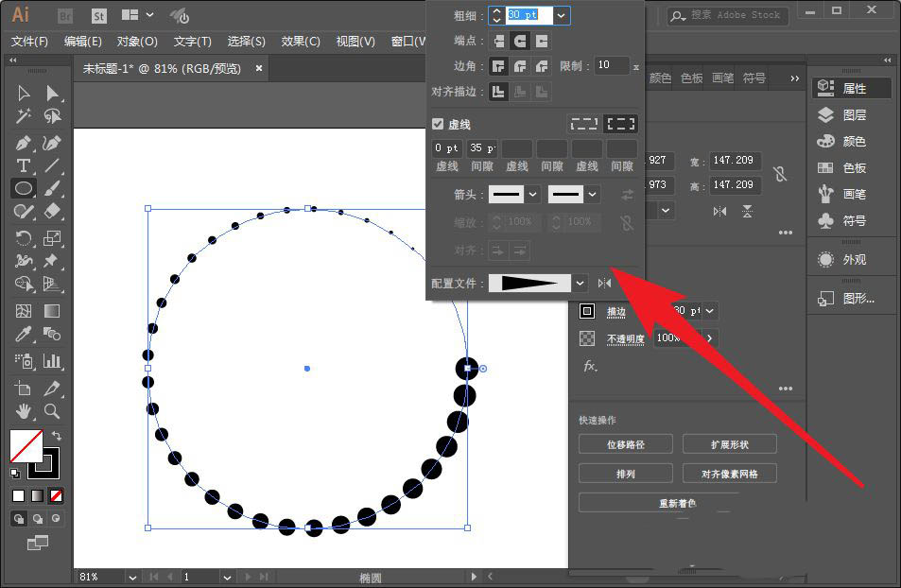Select the Zoom tool
The height and width of the screenshot is (588, 901).
(x=52, y=411)
